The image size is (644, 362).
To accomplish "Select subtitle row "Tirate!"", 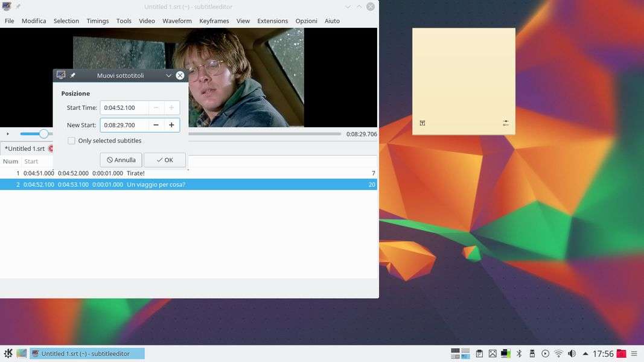I will click(x=188, y=173).
